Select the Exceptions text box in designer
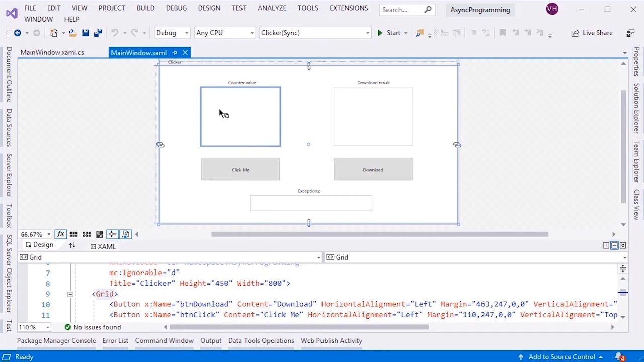Screen dimensions: 644x362 311,203
